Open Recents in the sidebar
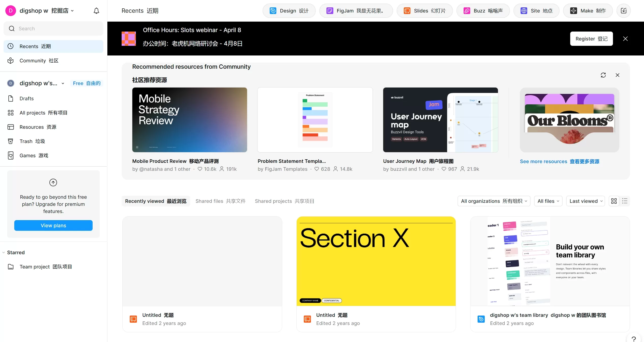The image size is (644, 342). coord(53,46)
